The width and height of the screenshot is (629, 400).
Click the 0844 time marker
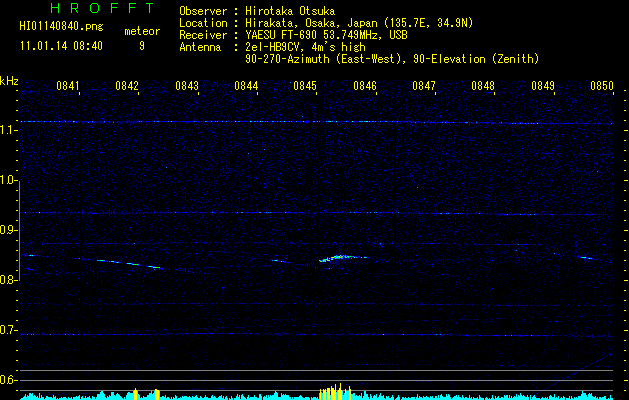[246, 86]
